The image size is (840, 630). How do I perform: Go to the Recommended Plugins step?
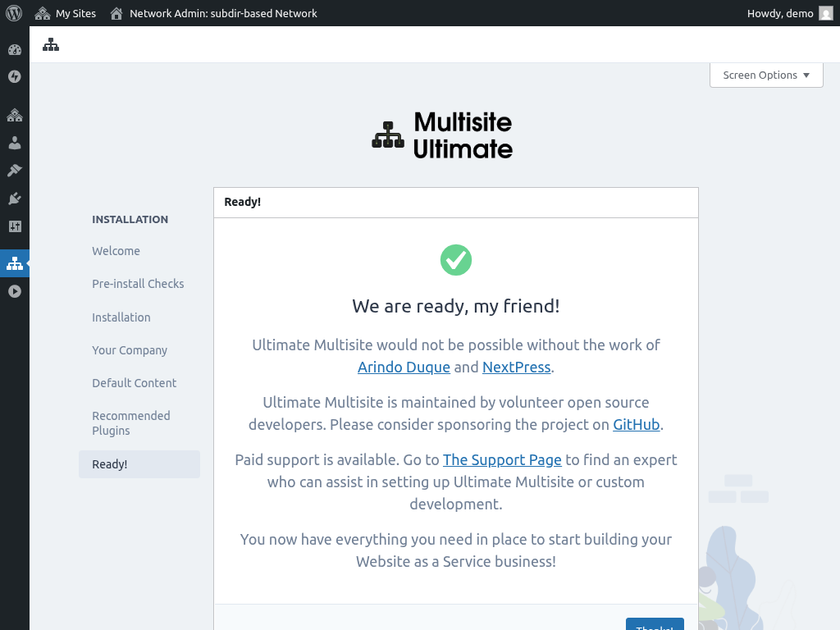click(131, 422)
